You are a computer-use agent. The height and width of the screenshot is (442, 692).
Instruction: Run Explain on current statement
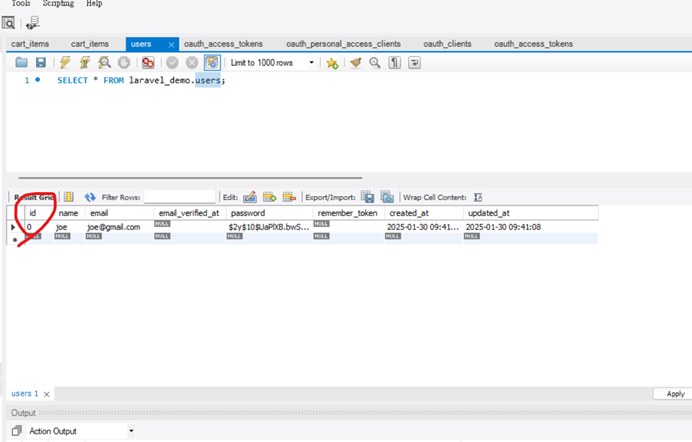click(x=104, y=63)
